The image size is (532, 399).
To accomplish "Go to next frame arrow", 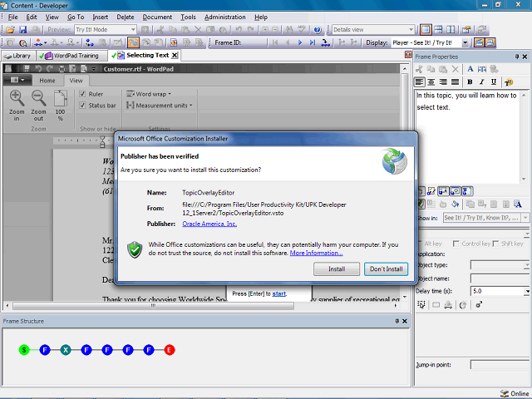I will click(300, 42).
